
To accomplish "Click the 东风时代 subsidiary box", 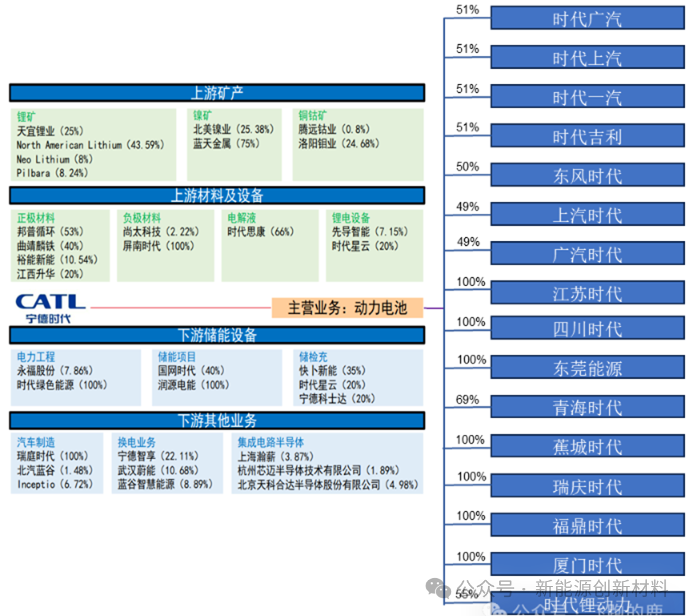I will click(588, 175).
